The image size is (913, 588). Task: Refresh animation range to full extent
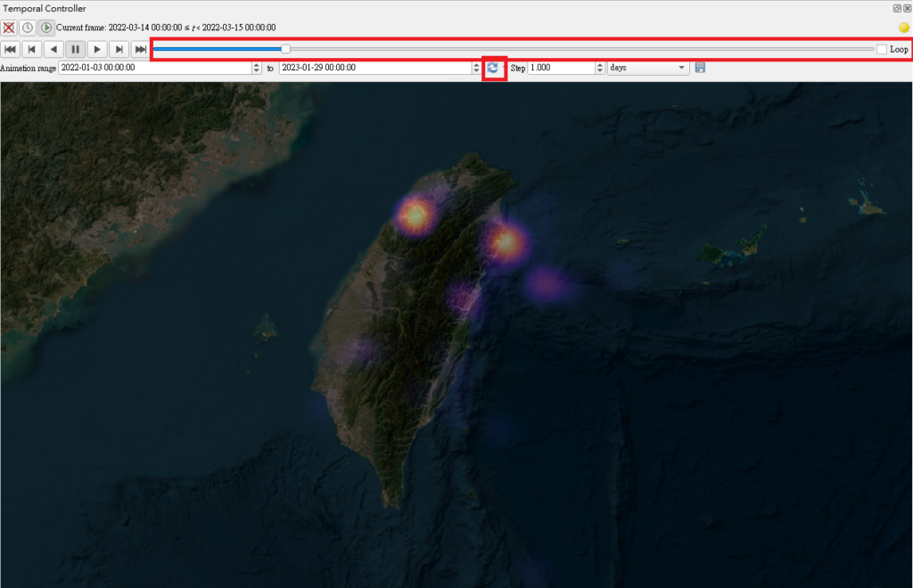[x=493, y=68]
